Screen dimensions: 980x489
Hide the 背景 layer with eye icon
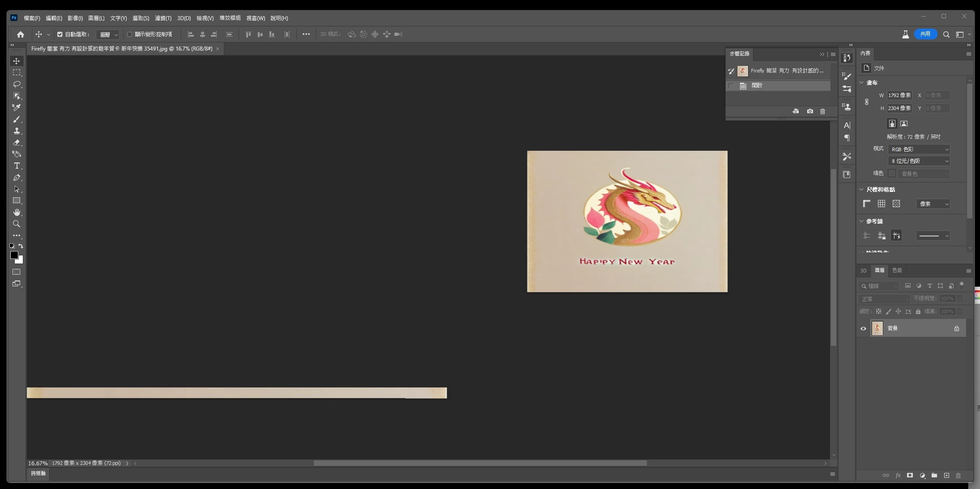(863, 328)
